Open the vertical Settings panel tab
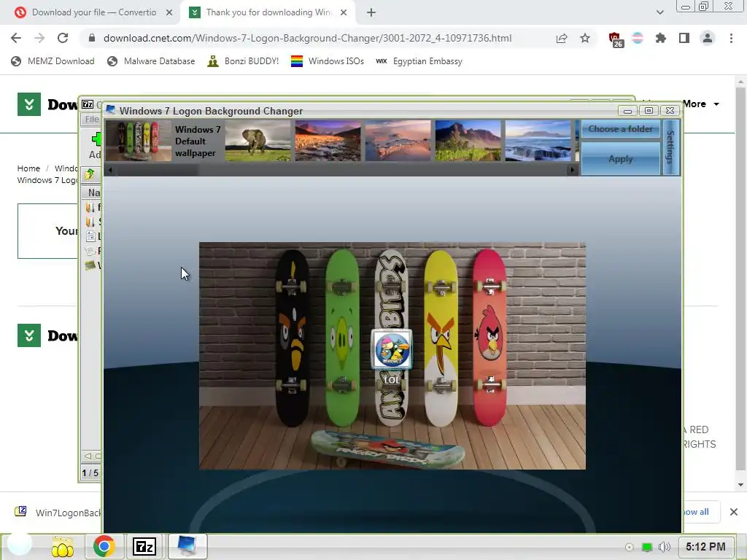This screenshot has width=747, height=560. click(671, 147)
